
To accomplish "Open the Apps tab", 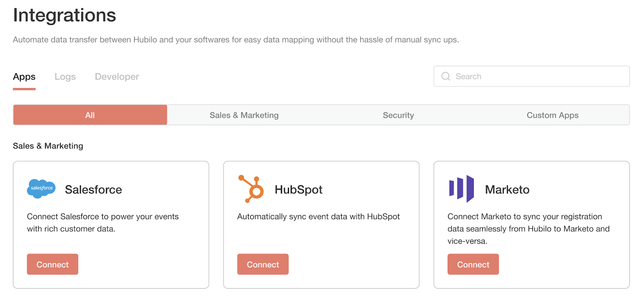I will click(24, 77).
